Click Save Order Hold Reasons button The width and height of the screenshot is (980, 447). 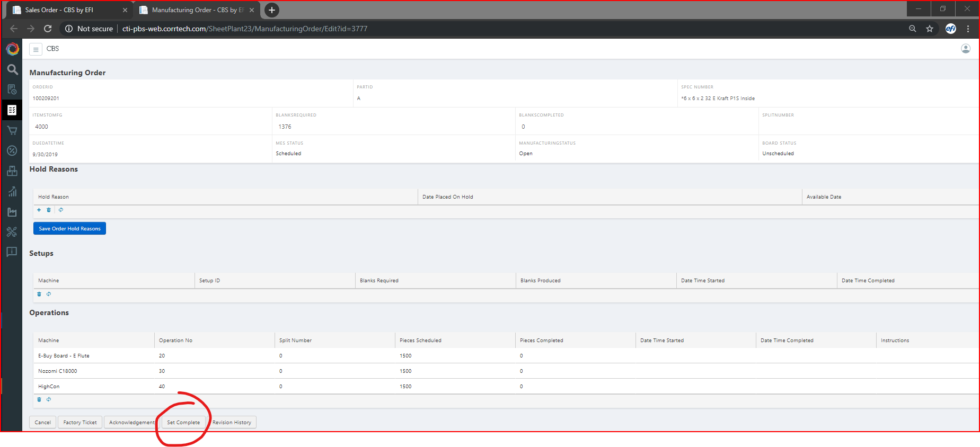click(69, 228)
